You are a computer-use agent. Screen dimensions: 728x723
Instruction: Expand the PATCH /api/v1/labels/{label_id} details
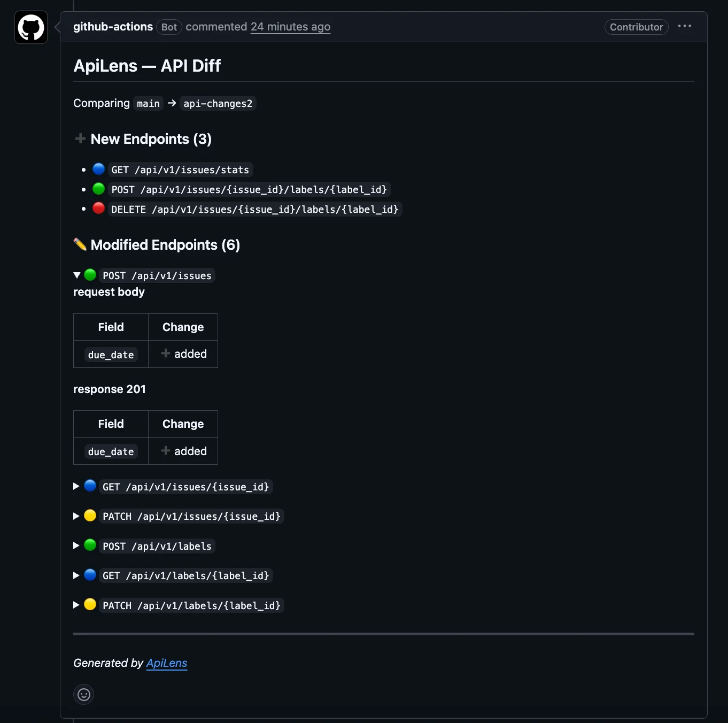pos(76,605)
